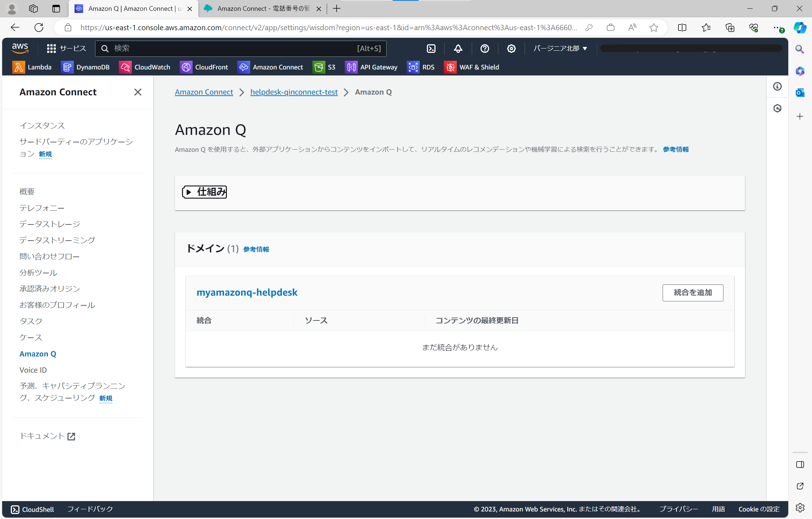
Task: Launch CloudShell from the top navigation icon
Action: click(431, 48)
